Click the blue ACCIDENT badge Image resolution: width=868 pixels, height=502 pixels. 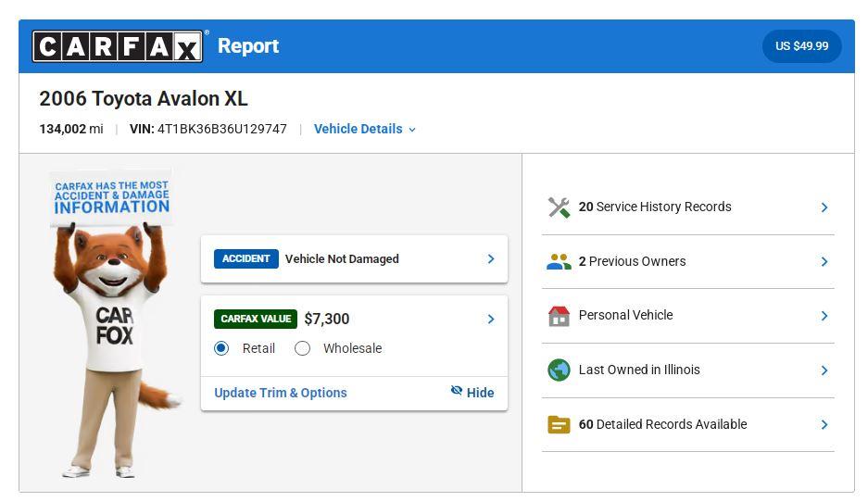(245, 258)
